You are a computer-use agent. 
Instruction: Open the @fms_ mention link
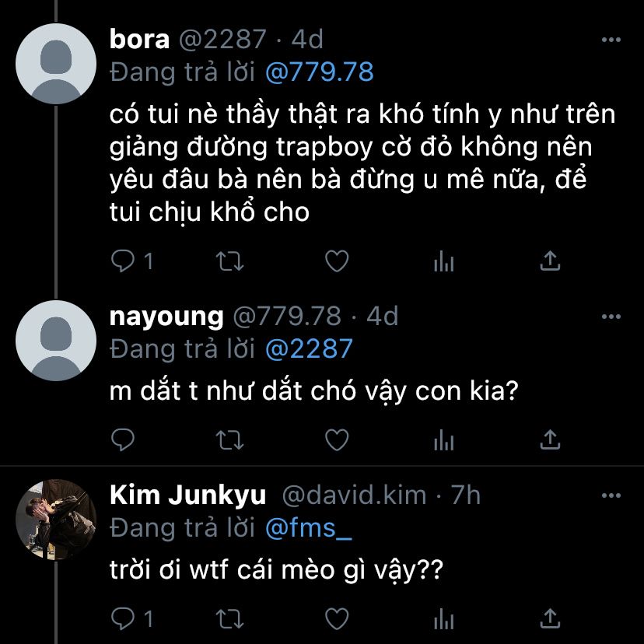(309, 527)
